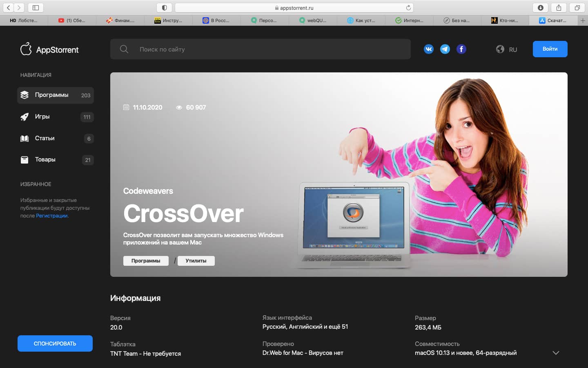Open the Share icon in Safari toolbar
Image resolution: width=588 pixels, height=368 pixels.
pos(559,8)
